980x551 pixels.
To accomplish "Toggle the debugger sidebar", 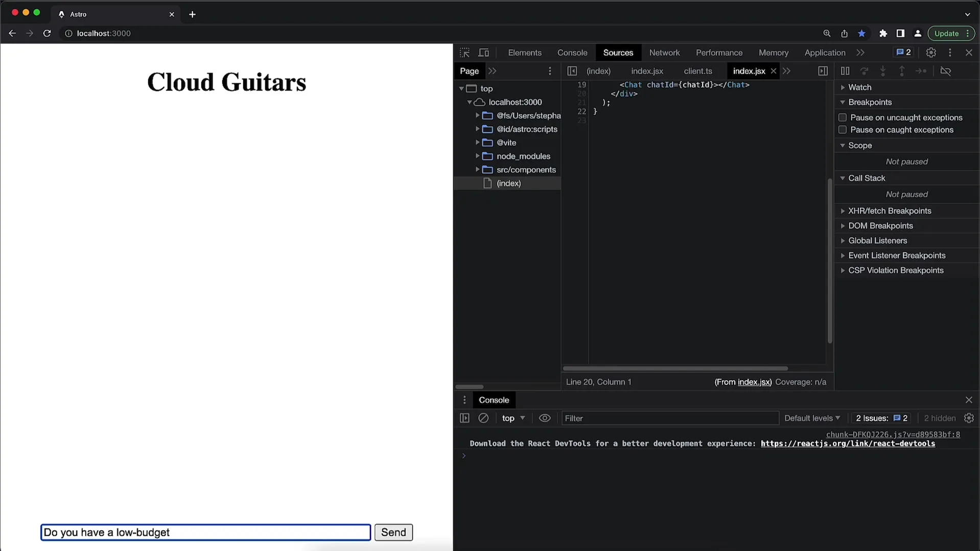I will (x=823, y=71).
